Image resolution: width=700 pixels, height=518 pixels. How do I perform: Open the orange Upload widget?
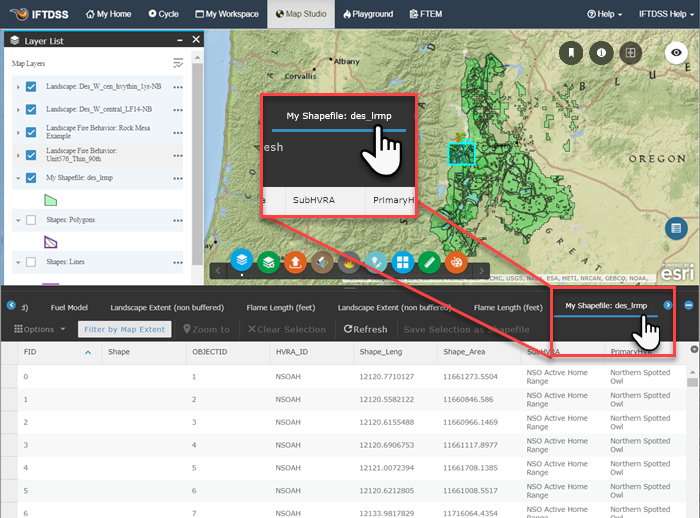click(295, 262)
